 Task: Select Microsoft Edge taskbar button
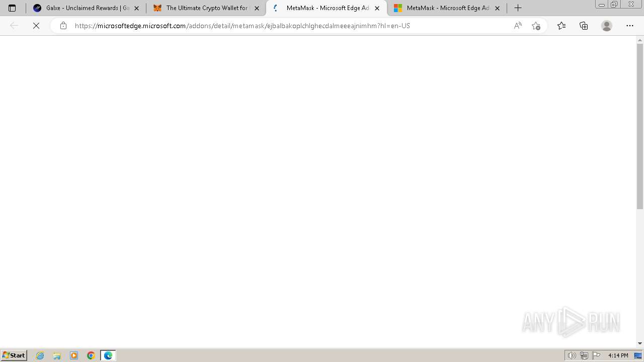point(108,355)
